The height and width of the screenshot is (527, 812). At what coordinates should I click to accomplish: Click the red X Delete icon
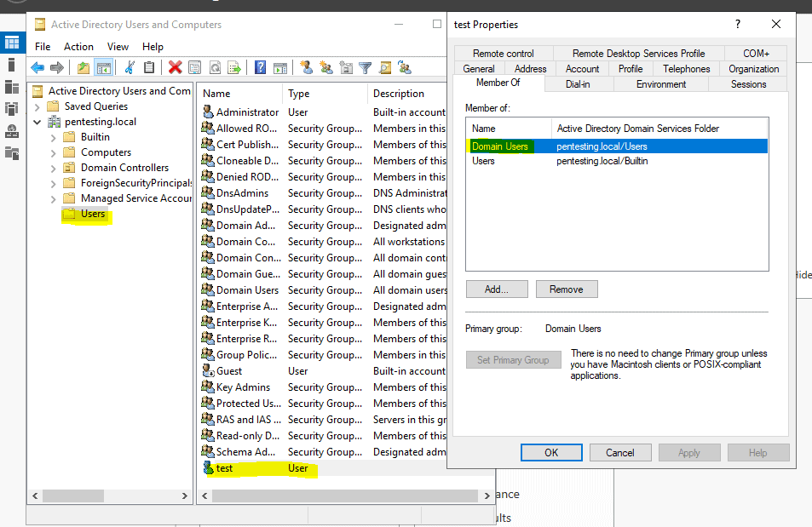point(175,67)
